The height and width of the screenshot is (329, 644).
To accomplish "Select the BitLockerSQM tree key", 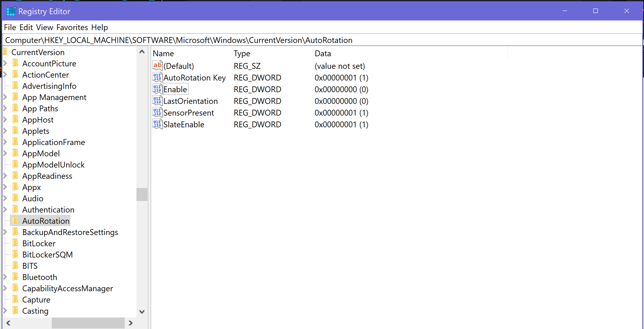I will 47,255.
